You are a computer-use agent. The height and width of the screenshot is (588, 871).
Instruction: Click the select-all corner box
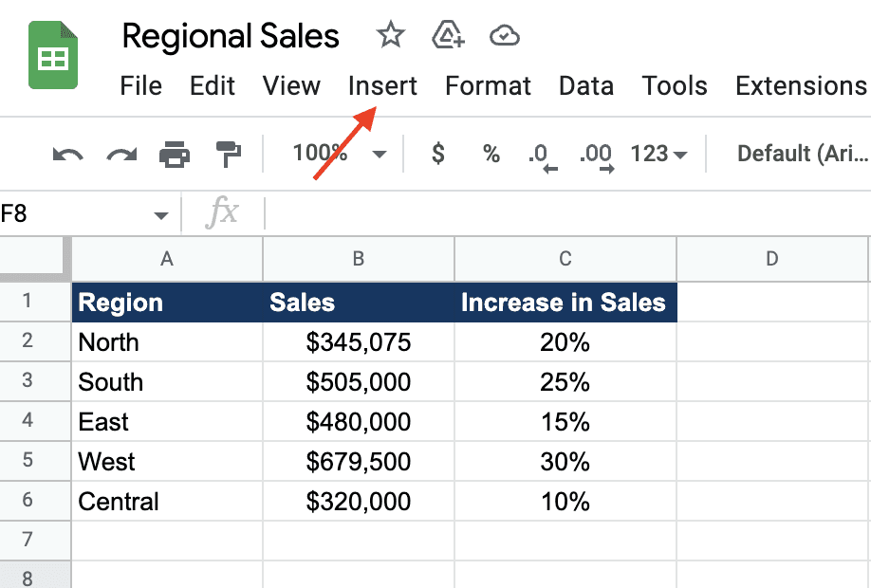[x=34, y=258]
